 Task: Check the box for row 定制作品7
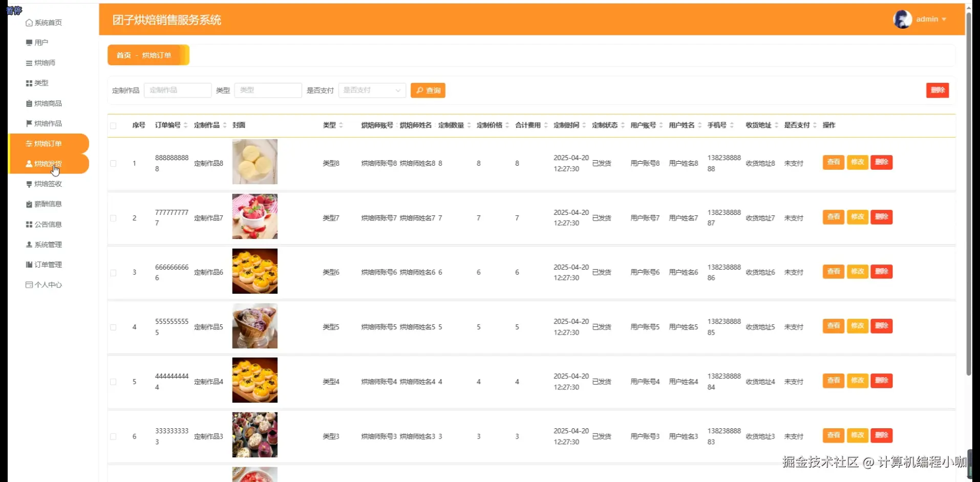click(x=113, y=218)
